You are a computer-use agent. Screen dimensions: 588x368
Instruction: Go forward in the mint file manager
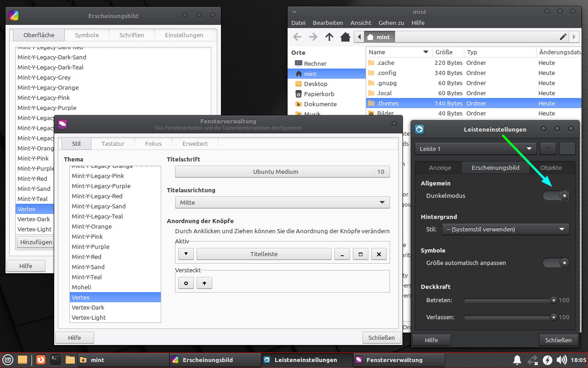pyautogui.click(x=313, y=37)
